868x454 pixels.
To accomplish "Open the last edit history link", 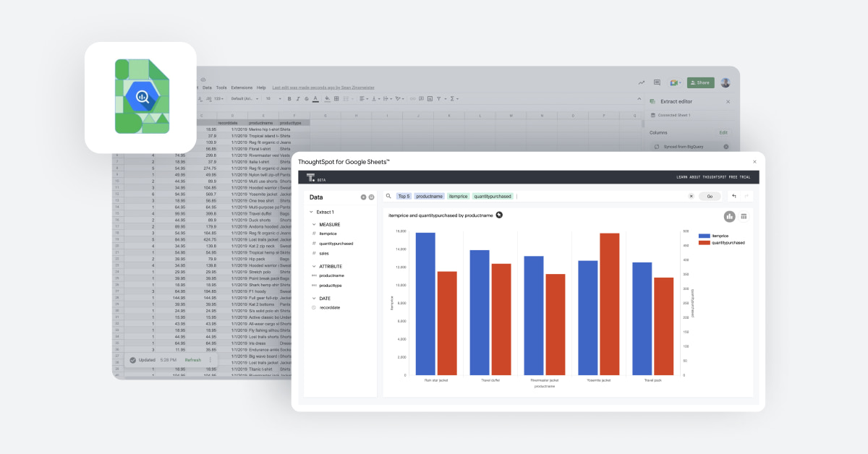I will 323,87.
